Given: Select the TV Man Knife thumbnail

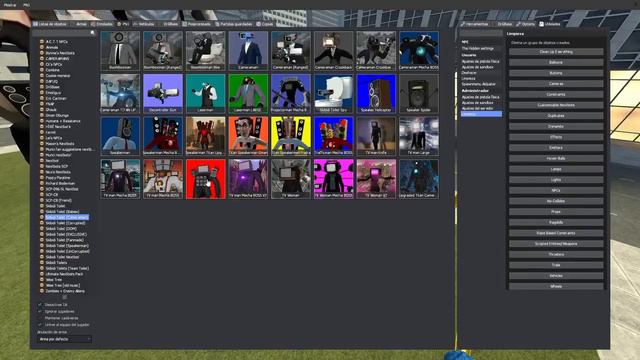Looking at the screenshot, I should coord(376,136).
